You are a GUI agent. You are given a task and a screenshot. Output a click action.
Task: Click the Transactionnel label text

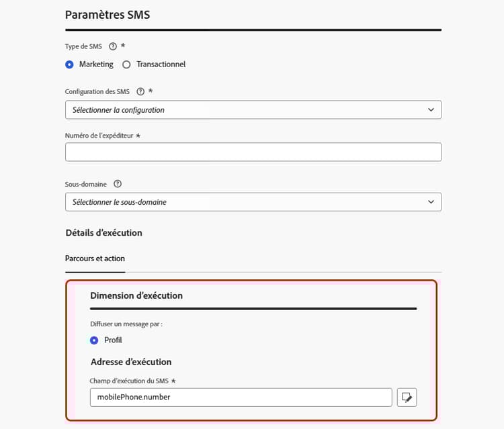point(161,64)
